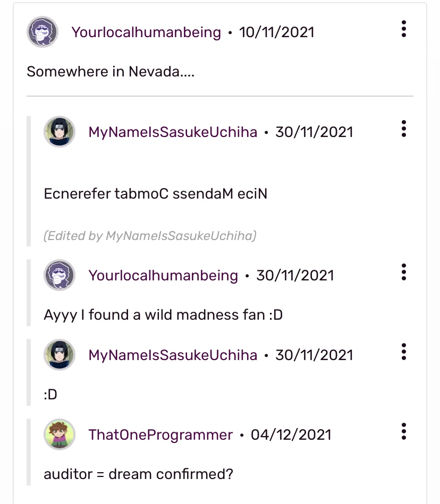This screenshot has height=504, width=440.
Task: Open options menu for the 10/11/2021 Yourlocalhumanbeing post
Action: (x=404, y=29)
